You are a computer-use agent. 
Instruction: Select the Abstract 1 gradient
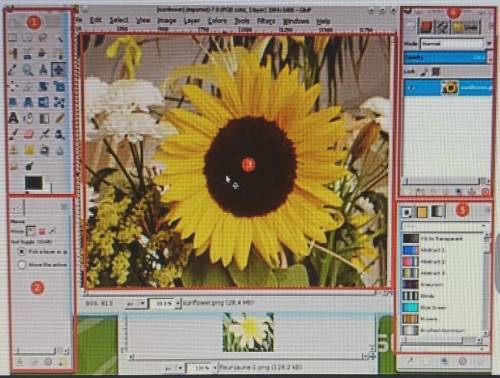pos(432,250)
